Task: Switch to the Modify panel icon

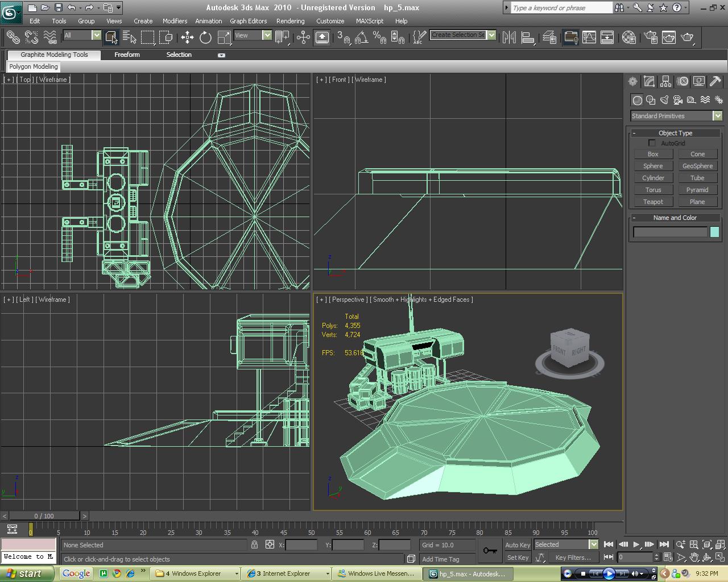Action: 649,81
